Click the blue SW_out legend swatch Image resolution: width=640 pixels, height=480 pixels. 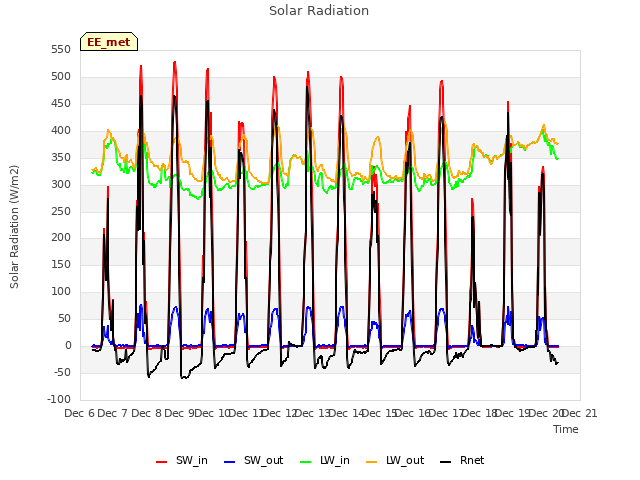(230, 462)
